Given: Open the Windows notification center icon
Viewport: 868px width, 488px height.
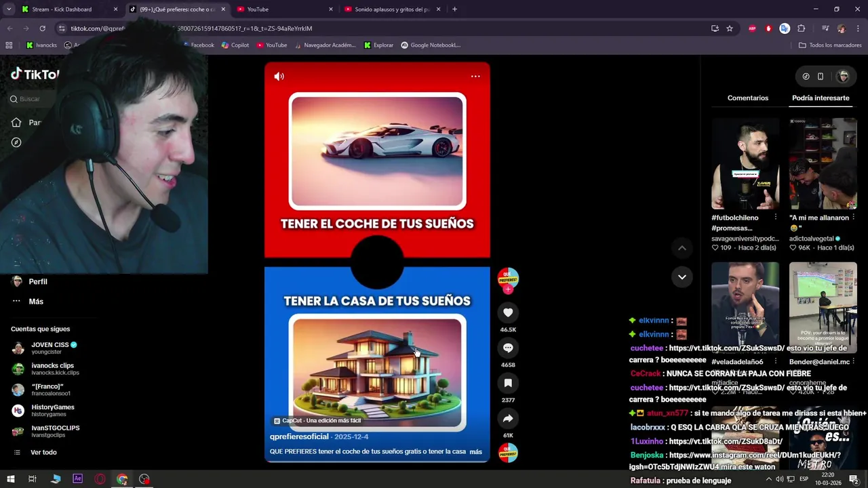Looking at the screenshot, I should [x=854, y=480].
